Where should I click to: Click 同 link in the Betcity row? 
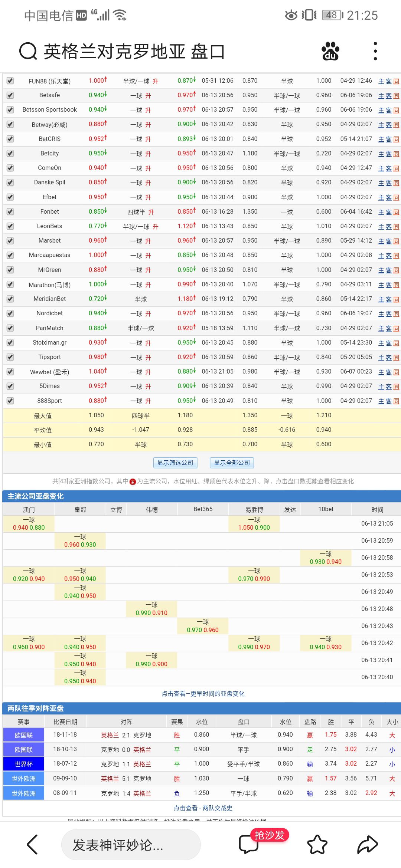click(x=396, y=154)
